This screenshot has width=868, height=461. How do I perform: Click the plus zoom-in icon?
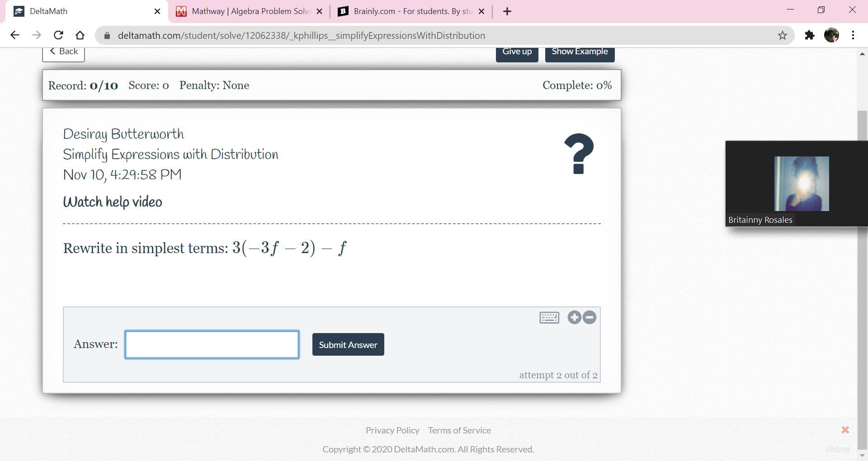tap(574, 318)
